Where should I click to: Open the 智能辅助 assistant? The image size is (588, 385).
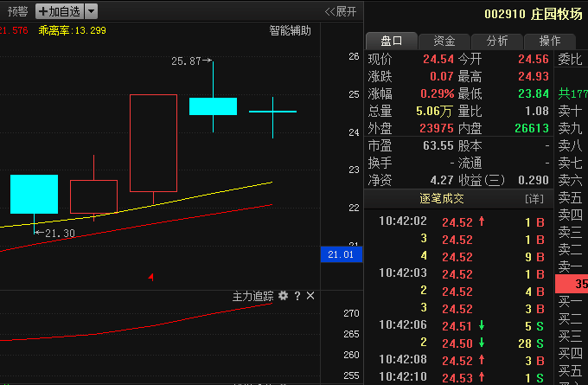290,30
